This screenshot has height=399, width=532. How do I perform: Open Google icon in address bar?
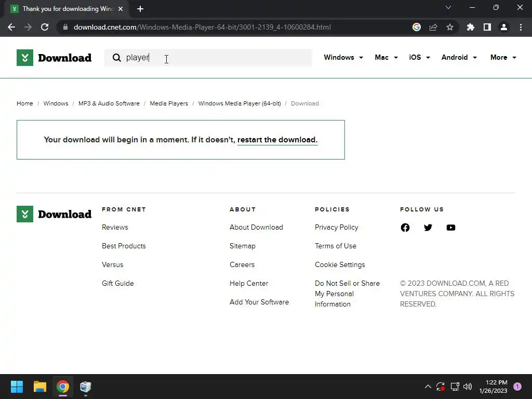[x=417, y=27]
